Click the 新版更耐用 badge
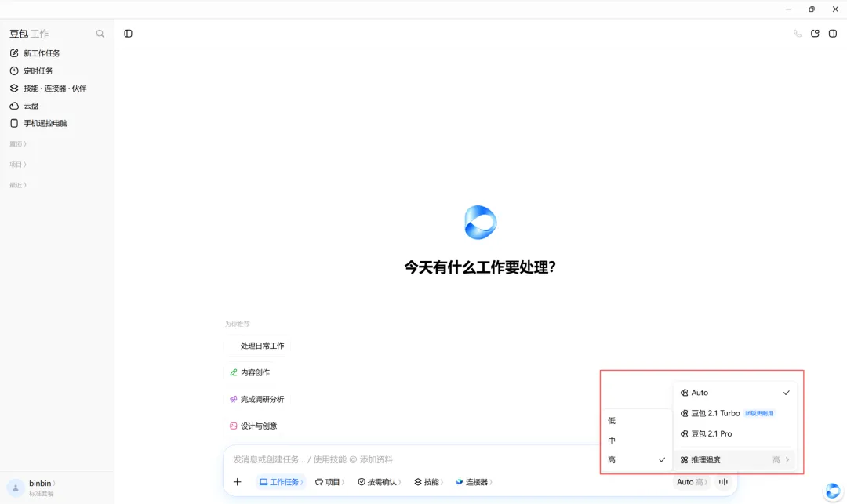This screenshot has height=504, width=847. coord(759,413)
